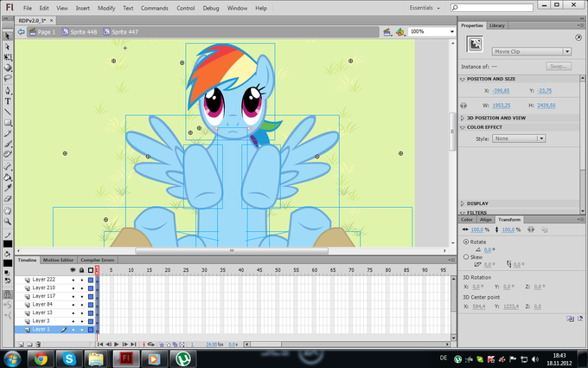Switch to the Align panel tab
The image size is (588, 368).
(x=485, y=220)
